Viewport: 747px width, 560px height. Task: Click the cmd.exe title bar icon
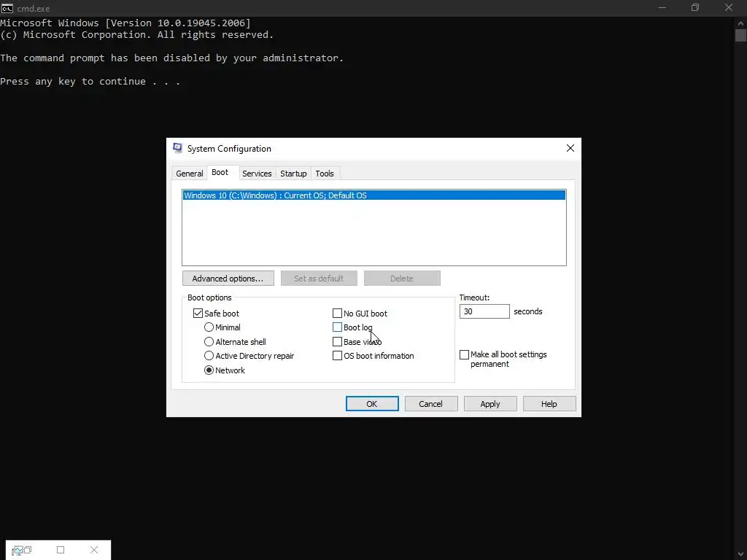click(7, 8)
